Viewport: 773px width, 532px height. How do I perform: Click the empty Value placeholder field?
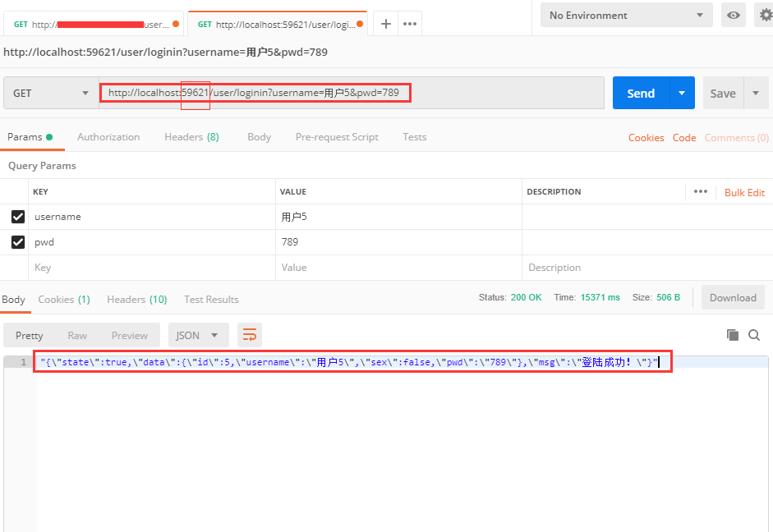tap(398, 268)
